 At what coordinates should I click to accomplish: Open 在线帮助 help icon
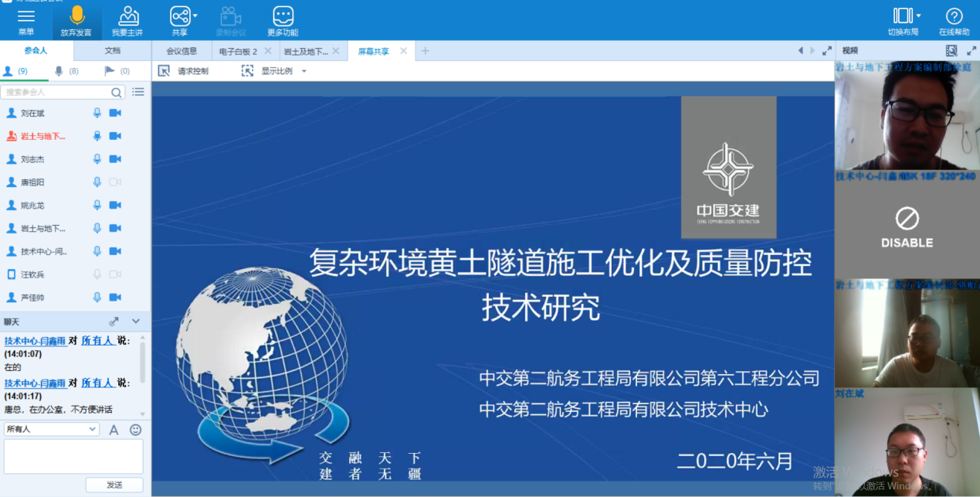954,15
